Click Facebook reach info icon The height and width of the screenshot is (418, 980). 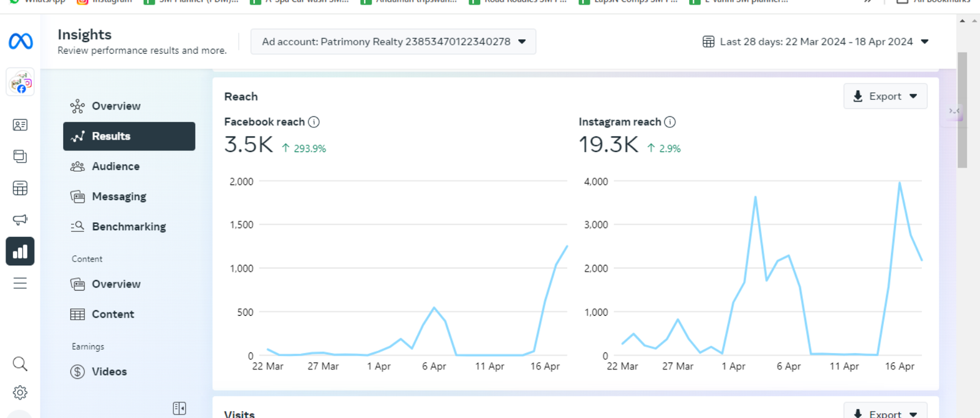(x=314, y=122)
